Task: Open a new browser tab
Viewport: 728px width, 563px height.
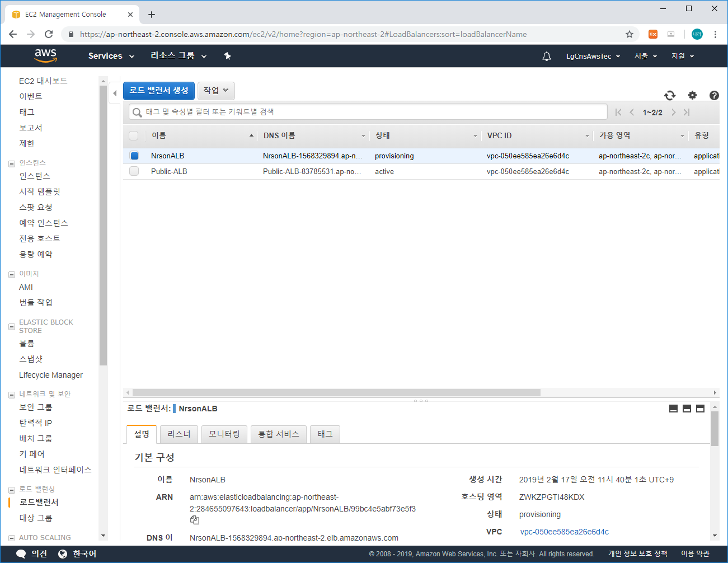Action: [152, 15]
